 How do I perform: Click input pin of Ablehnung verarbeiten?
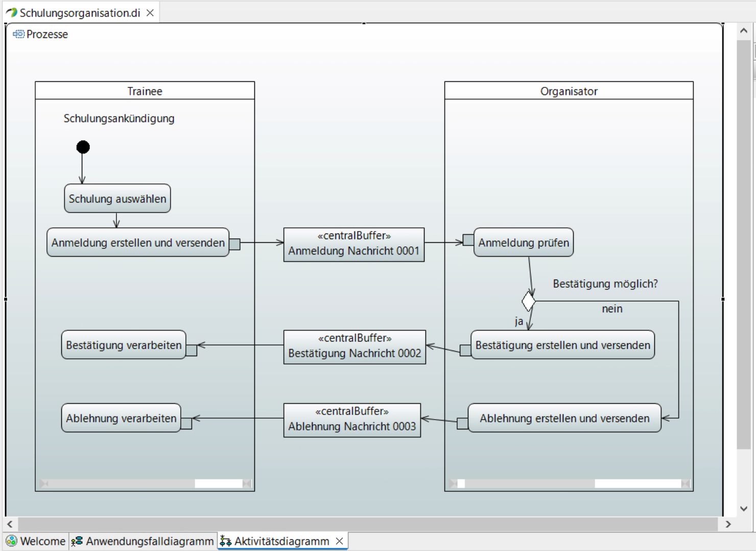tap(186, 423)
